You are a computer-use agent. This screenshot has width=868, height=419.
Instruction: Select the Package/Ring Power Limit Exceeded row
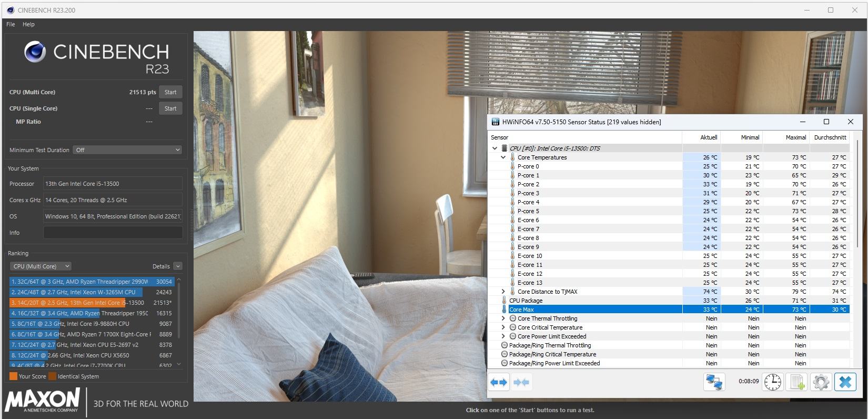click(669, 363)
